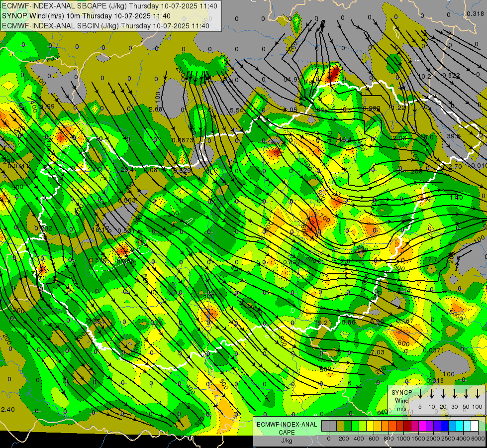Click the 10 m/s wind arrow in SYNOP legend
The width and height of the screenshot is (487, 448).
432,394
